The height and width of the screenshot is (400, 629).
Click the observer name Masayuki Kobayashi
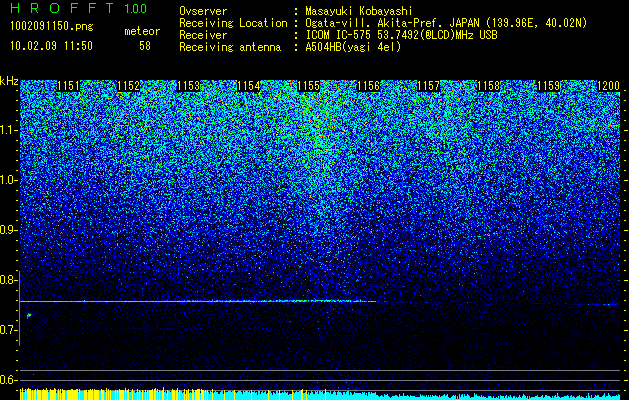[x=359, y=11]
